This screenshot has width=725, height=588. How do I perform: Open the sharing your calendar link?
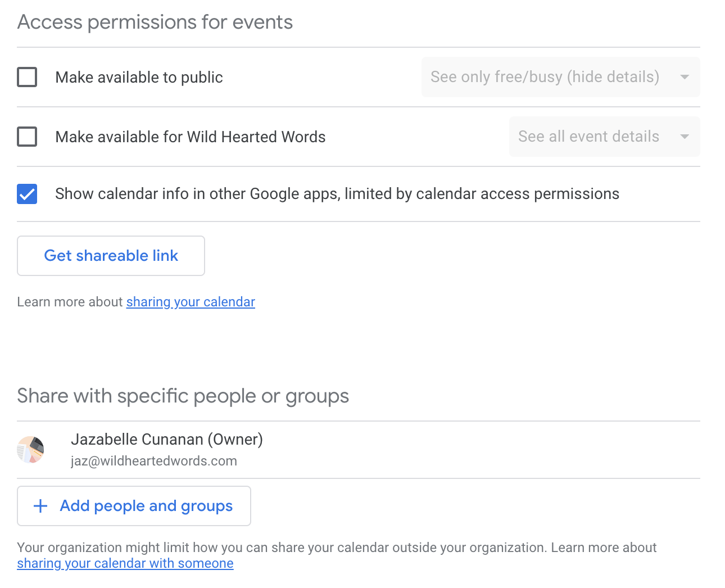pos(191,302)
